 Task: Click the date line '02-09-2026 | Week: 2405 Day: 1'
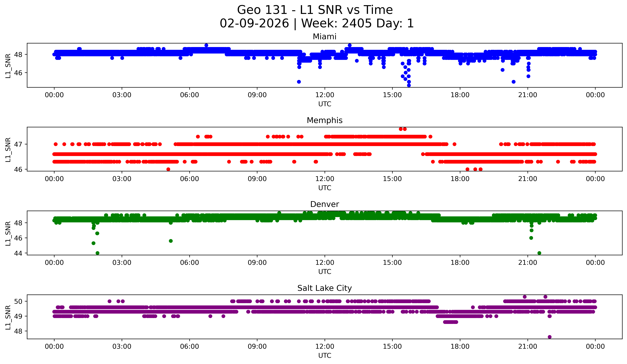316,24
